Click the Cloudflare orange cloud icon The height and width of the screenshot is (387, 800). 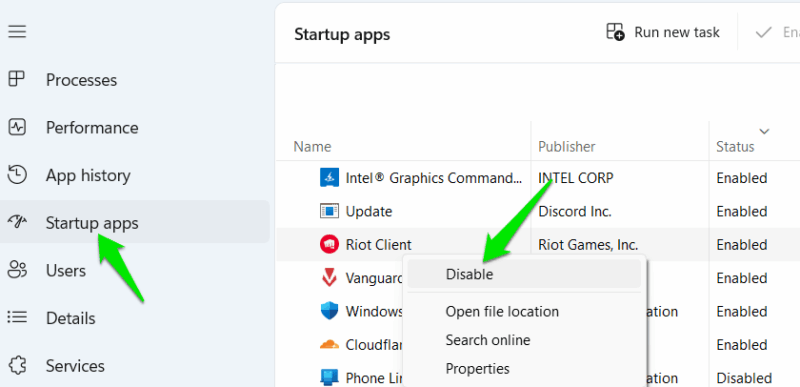pyautogui.click(x=329, y=345)
